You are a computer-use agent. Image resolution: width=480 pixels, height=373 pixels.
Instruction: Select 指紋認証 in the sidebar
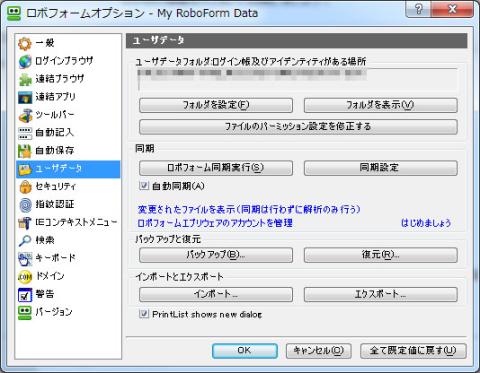point(68,205)
